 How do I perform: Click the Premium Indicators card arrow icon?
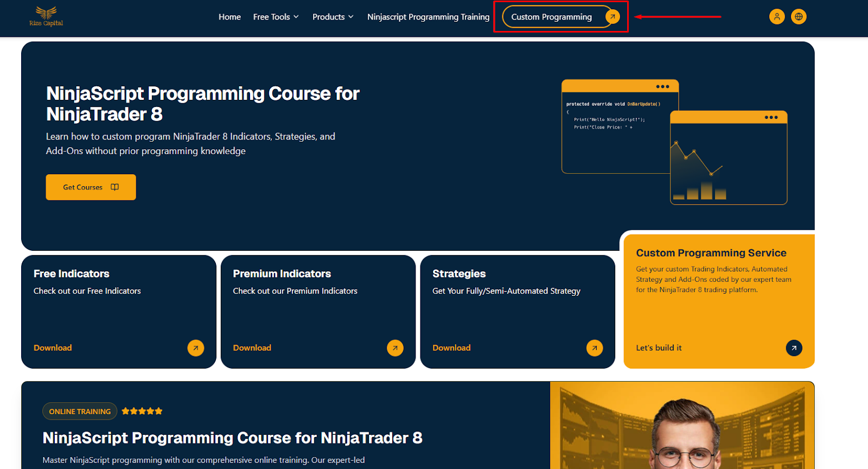click(x=395, y=348)
